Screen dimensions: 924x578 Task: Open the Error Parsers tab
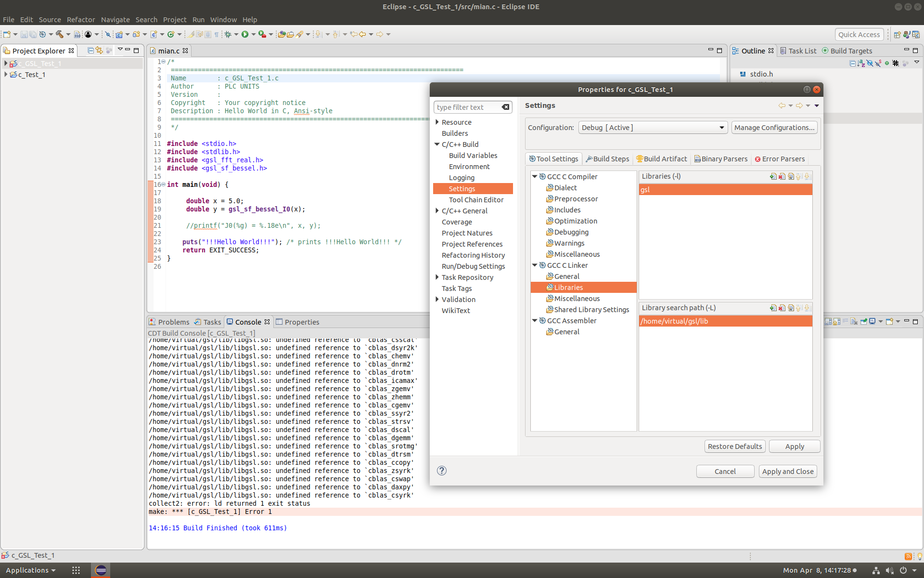tap(780, 159)
